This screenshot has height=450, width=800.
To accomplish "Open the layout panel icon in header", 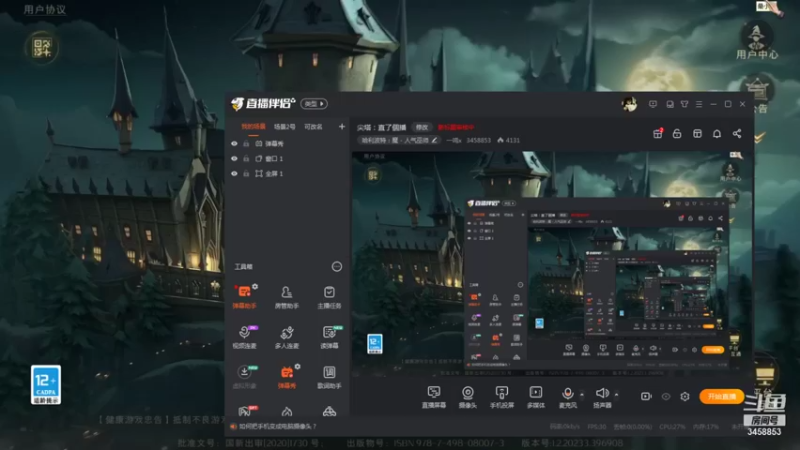I will 697,134.
